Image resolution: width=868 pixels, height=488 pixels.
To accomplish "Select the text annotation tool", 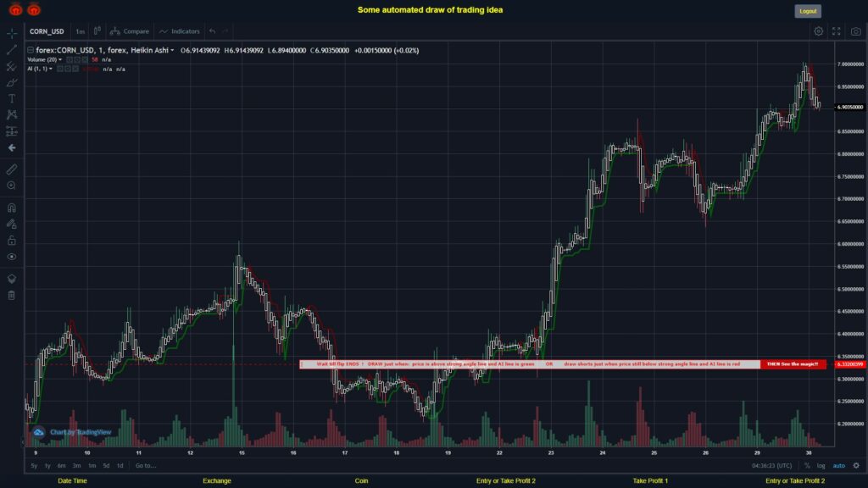I will click(x=12, y=98).
